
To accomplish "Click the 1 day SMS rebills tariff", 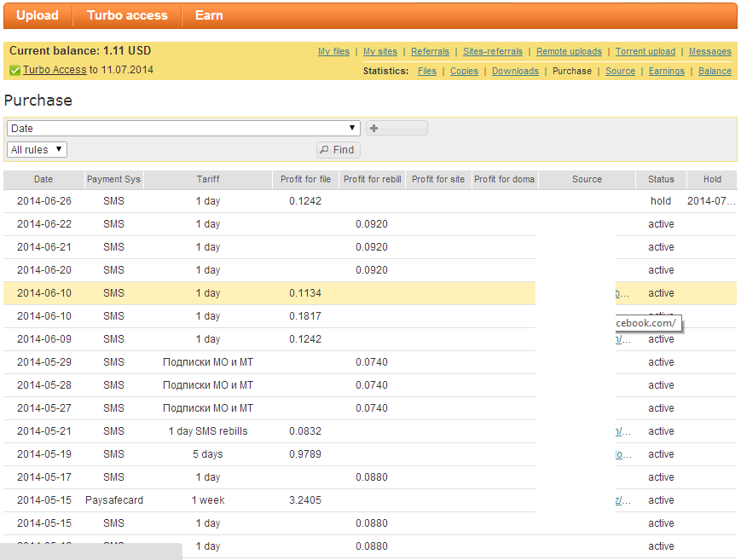I will tap(208, 431).
